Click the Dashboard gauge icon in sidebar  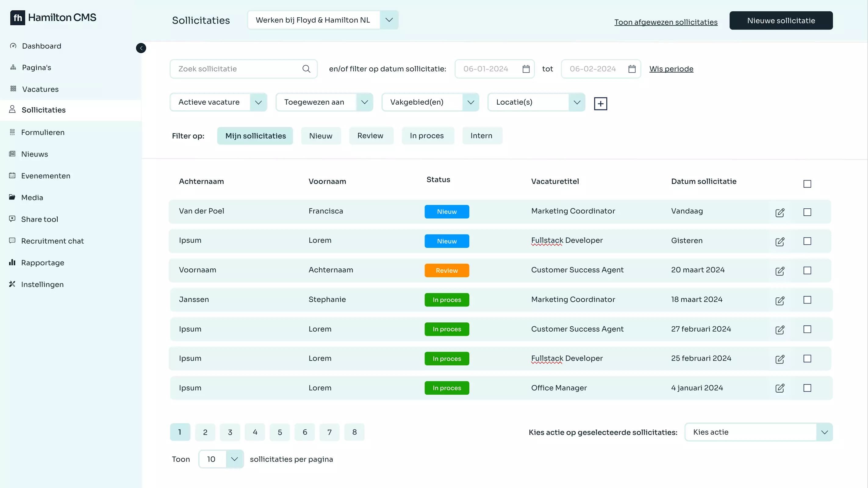click(x=13, y=46)
